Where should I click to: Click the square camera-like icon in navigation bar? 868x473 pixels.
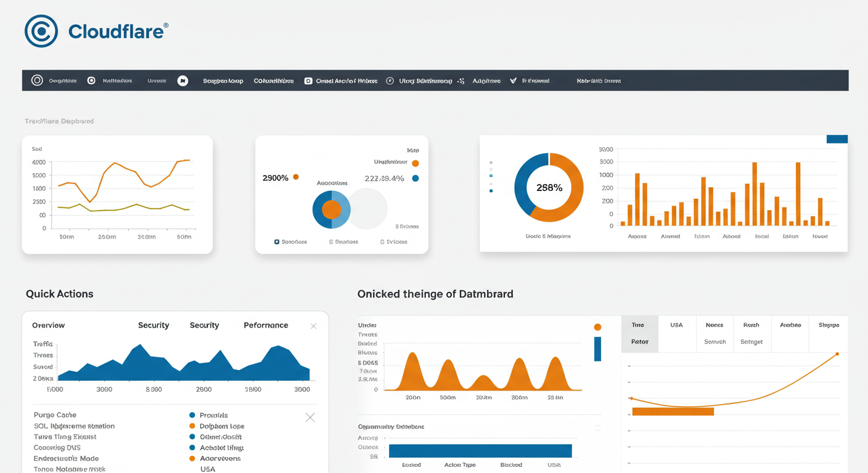point(308,81)
